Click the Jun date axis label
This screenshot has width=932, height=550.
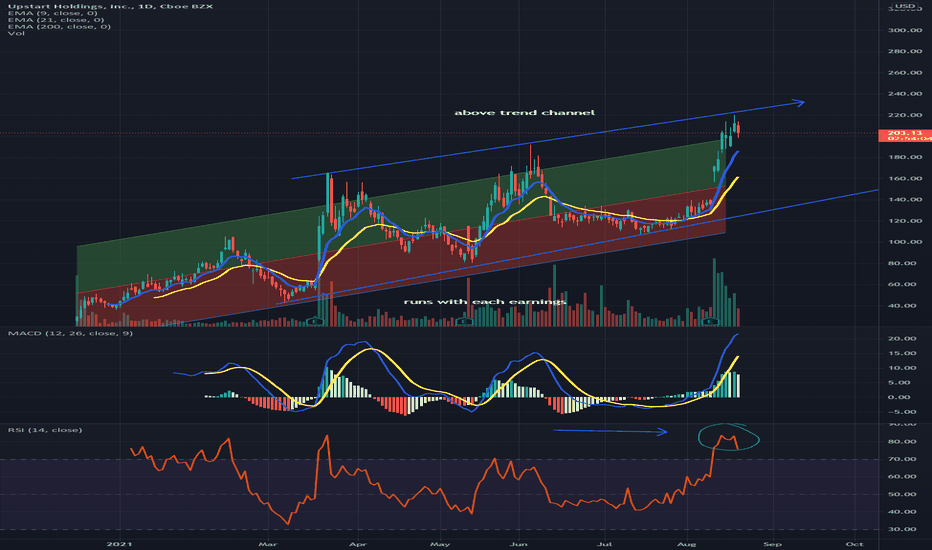click(x=519, y=544)
